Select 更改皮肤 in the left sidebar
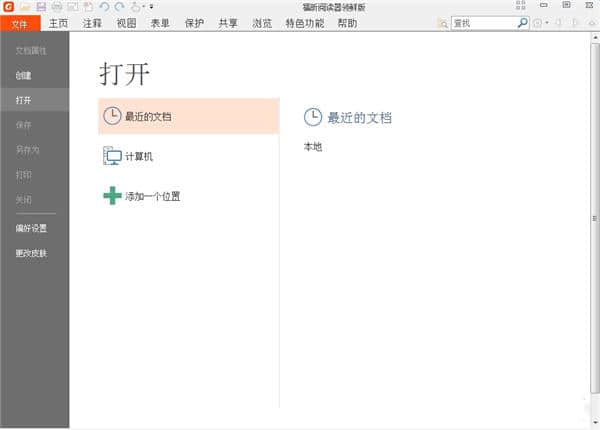The height and width of the screenshot is (430, 600). (x=30, y=253)
